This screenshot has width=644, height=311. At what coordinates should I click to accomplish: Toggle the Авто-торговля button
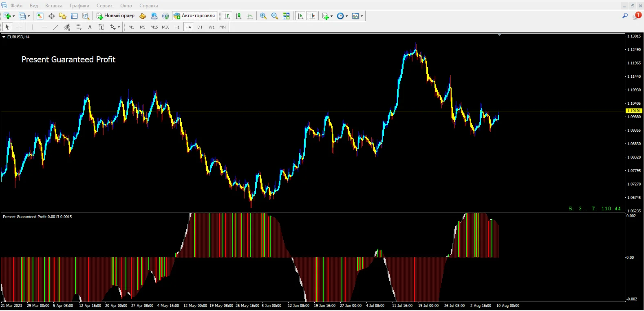pos(194,16)
